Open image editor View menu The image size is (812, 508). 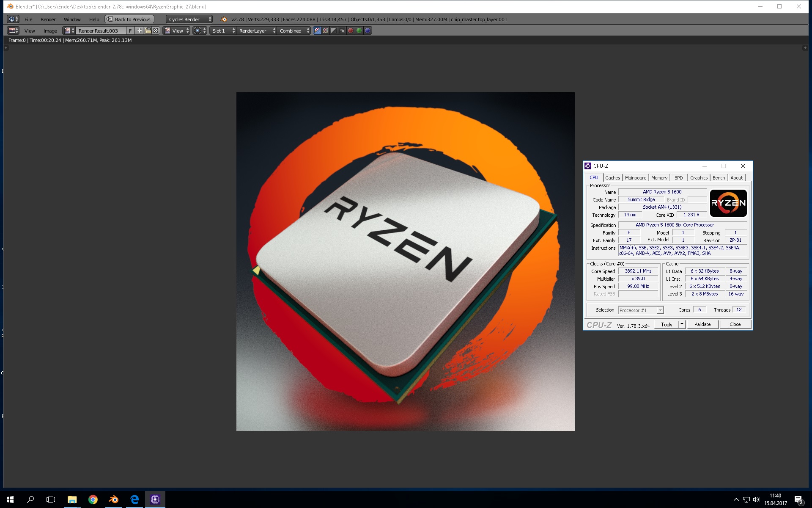(30, 30)
